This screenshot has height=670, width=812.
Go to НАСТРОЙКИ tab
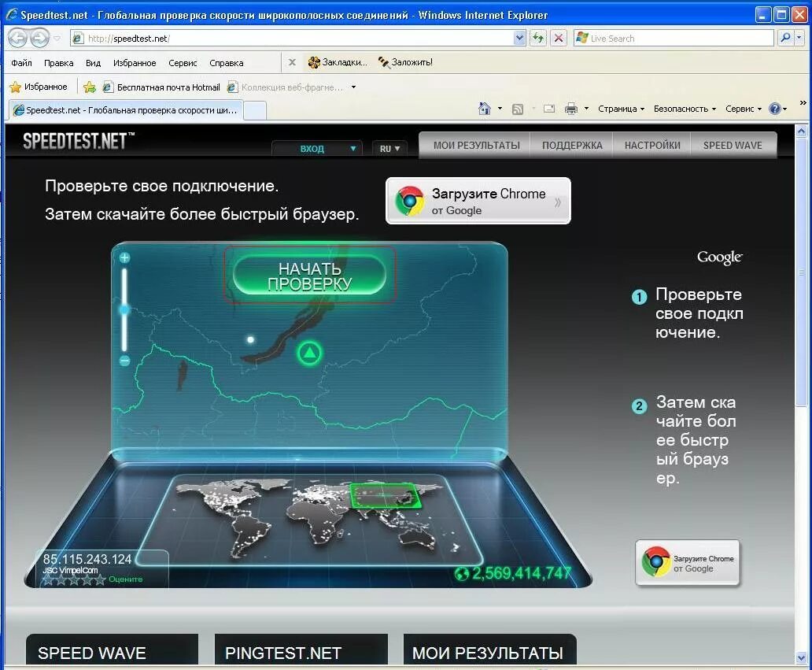coord(652,145)
